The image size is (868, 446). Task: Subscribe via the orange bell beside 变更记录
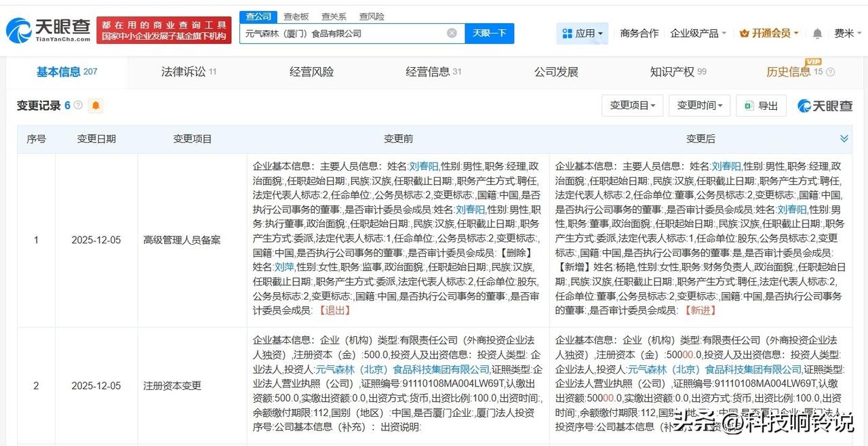[x=96, y=106]
